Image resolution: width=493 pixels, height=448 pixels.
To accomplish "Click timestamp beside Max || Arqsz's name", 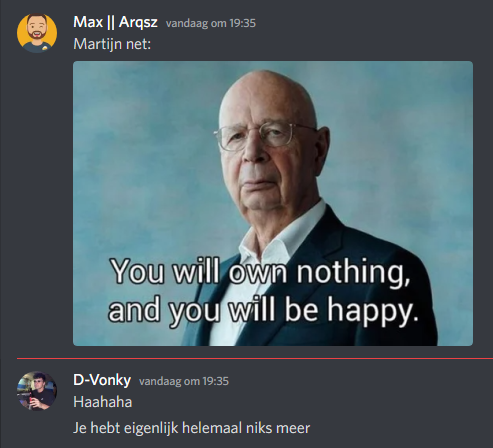I will [211, 23].
